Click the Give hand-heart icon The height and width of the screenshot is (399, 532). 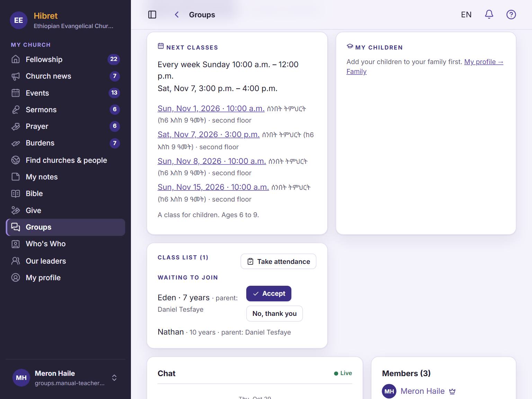click(x=16, y=210)
